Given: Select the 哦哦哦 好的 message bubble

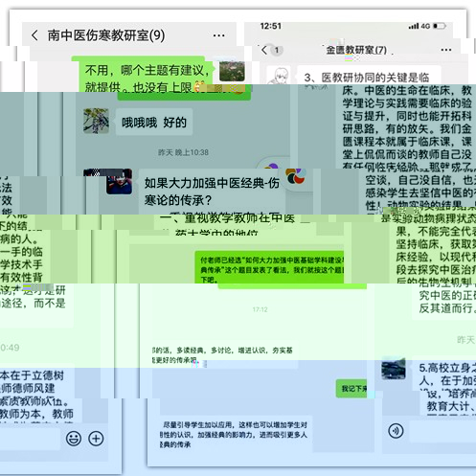Looking at the screenshot, I should tap(154, 123).
